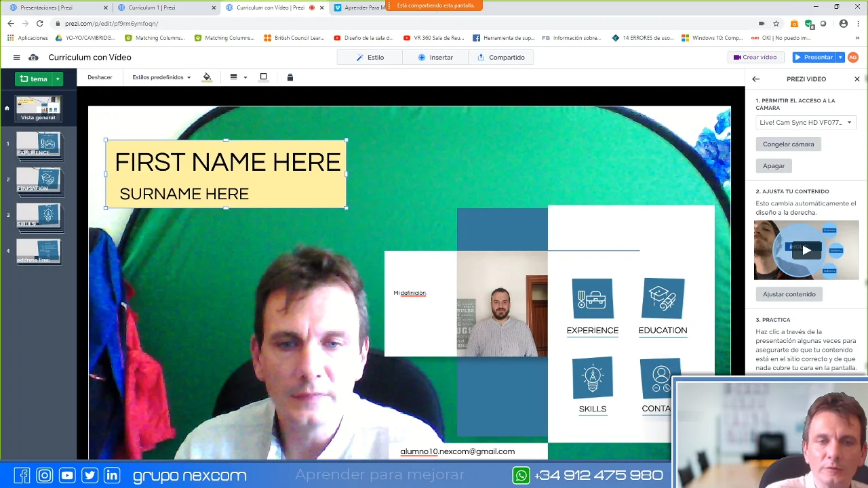Click the Crear vídeo button

point(755,58)
